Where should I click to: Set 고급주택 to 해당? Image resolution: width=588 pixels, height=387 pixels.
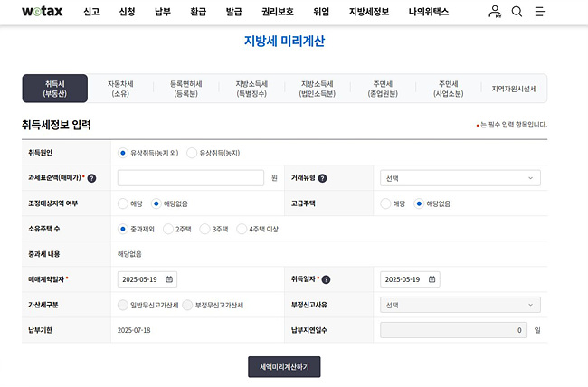385,203
